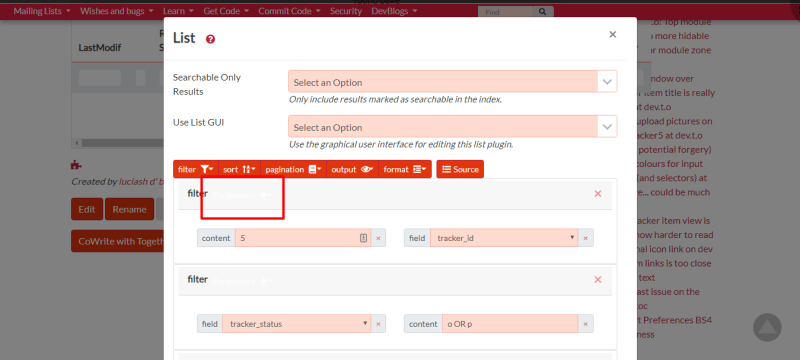Click the scroll-to-top arrow button
Viewport: 800px width, 360px height.
(767, 327)
